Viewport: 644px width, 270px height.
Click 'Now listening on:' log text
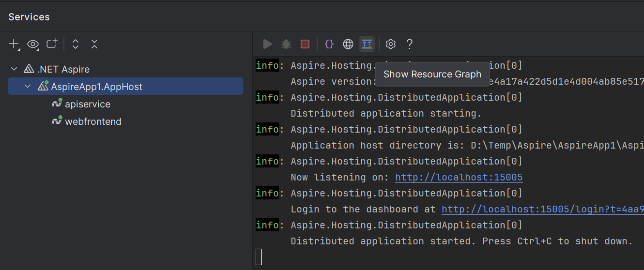[340, 177]
